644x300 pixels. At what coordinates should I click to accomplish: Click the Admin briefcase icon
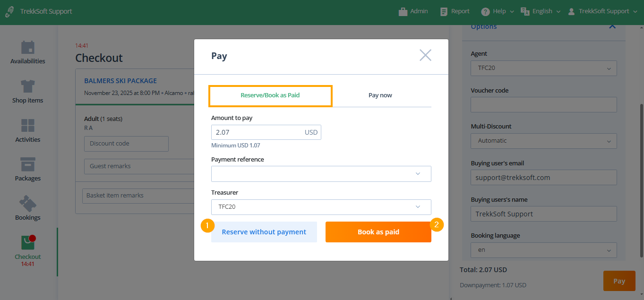click(x=403, y=12)
